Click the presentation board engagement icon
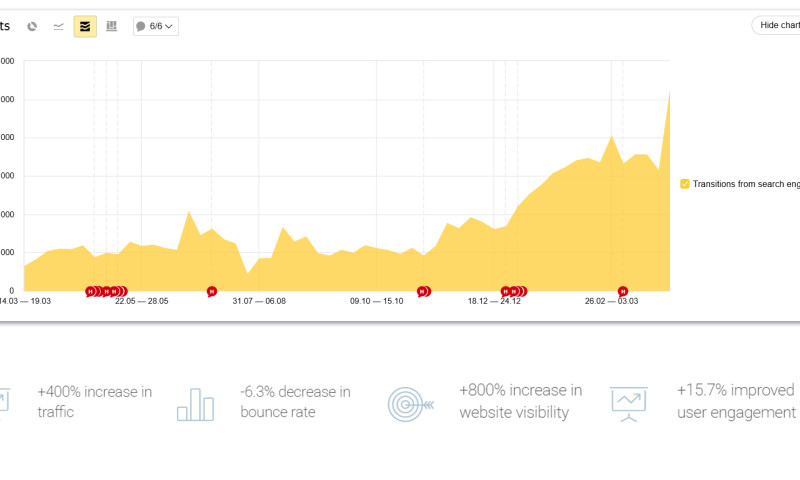The image size is (800, 480). point(629,403)
